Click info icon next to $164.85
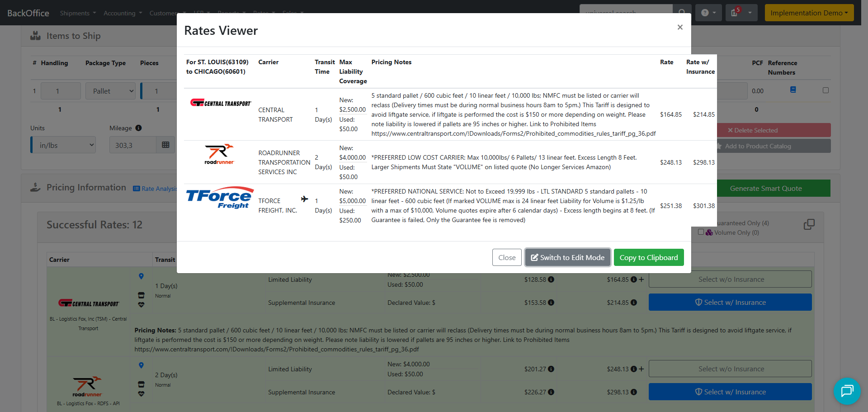Screen dimensions: 868x412 click(634, 279)
